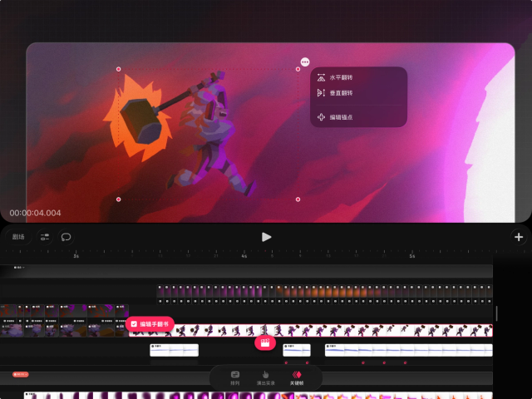Screen dimensions: 532x399
Task: Click the anchor point cross icon
Action: coord(321,117)
